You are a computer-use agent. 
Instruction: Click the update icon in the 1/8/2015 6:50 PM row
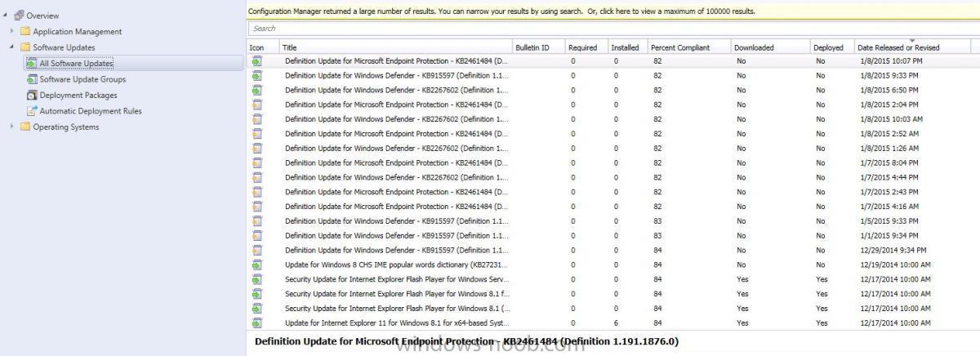tap(257, 90)
